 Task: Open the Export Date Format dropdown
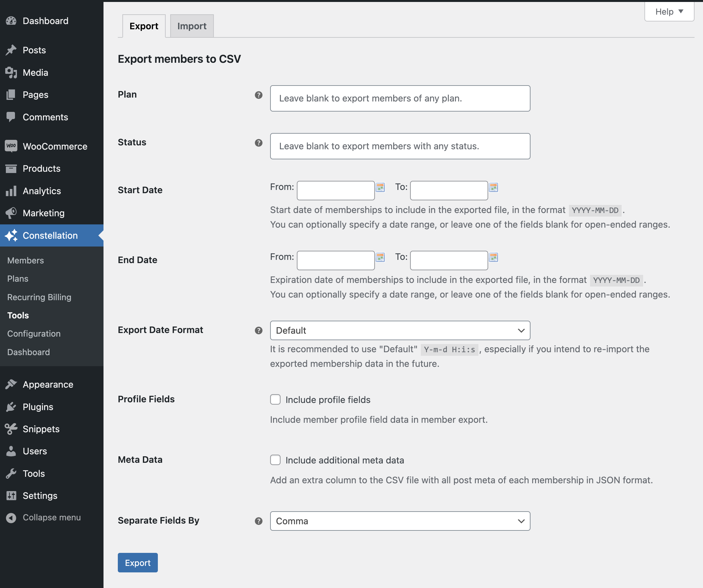coord(400,330)
